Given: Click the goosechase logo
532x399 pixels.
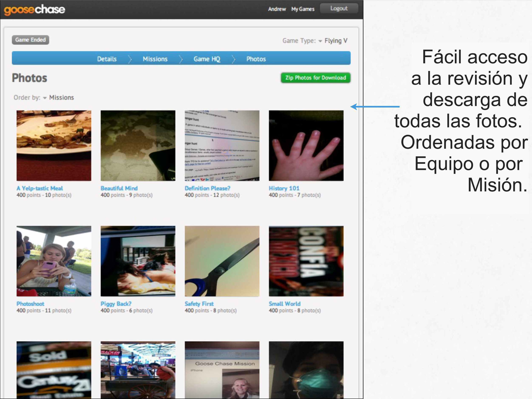Looking at the screenshot, I should click(34, 10).
